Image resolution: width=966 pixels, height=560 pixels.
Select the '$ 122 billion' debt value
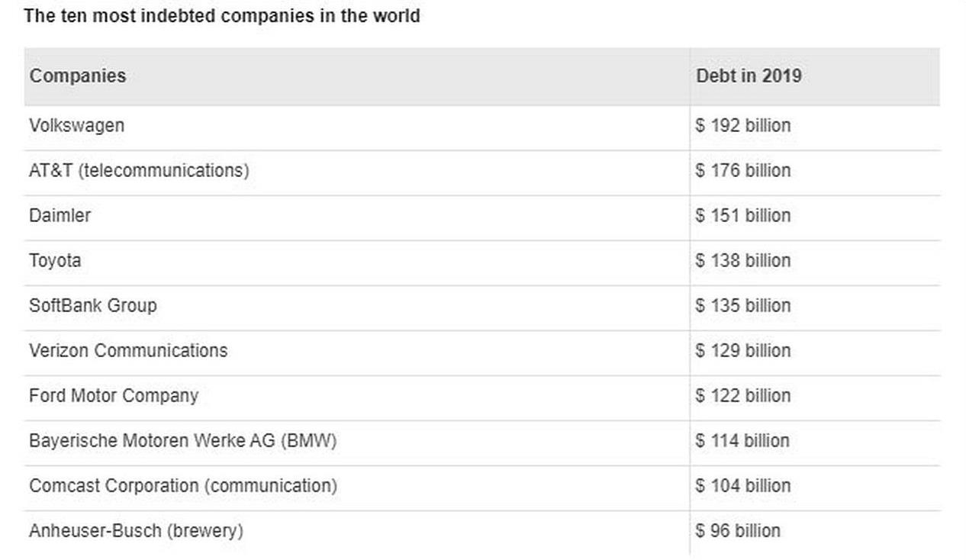pyautogui.click(x=742, y=395)
